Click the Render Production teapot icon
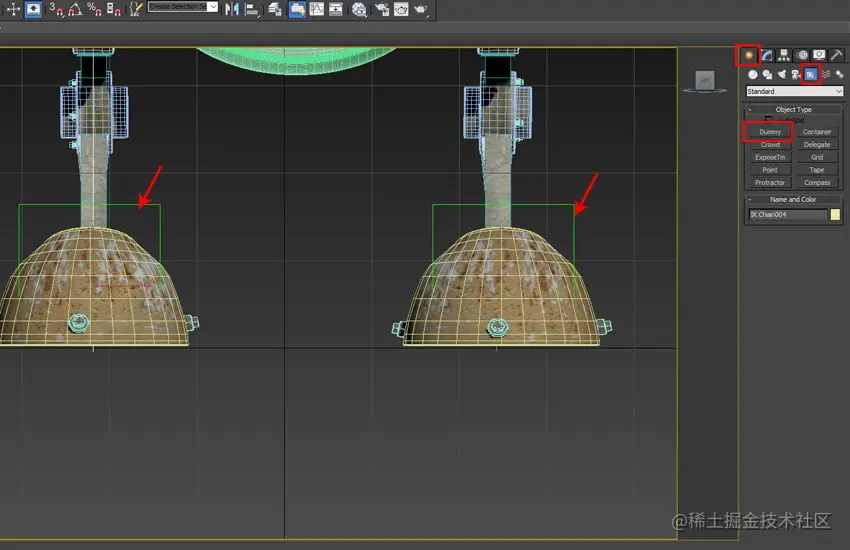The image size is (850, 550). click(x=421, y=9)
